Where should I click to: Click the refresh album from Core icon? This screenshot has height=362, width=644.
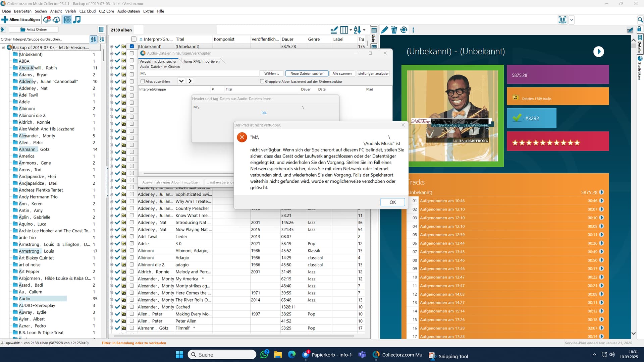(x=404, y=30)
